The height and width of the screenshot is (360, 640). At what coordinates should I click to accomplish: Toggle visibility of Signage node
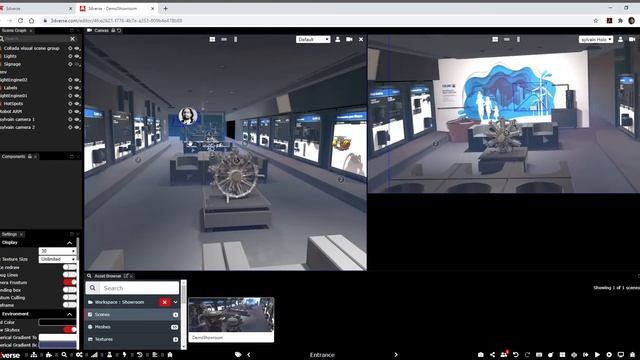pyautogui.click(x=77, y=64)
